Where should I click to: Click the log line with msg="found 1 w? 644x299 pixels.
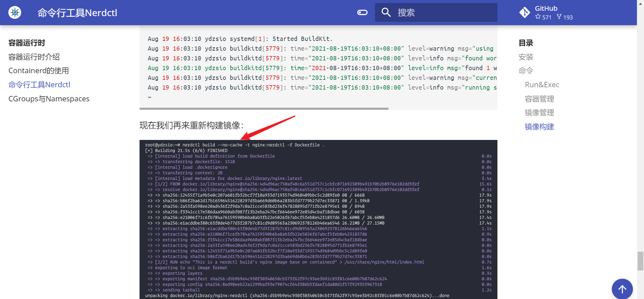[322, 68]
